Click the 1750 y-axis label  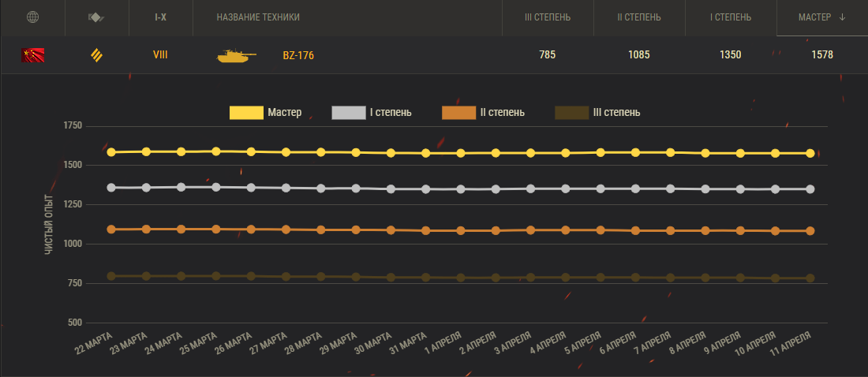click(x=73, y=126)
